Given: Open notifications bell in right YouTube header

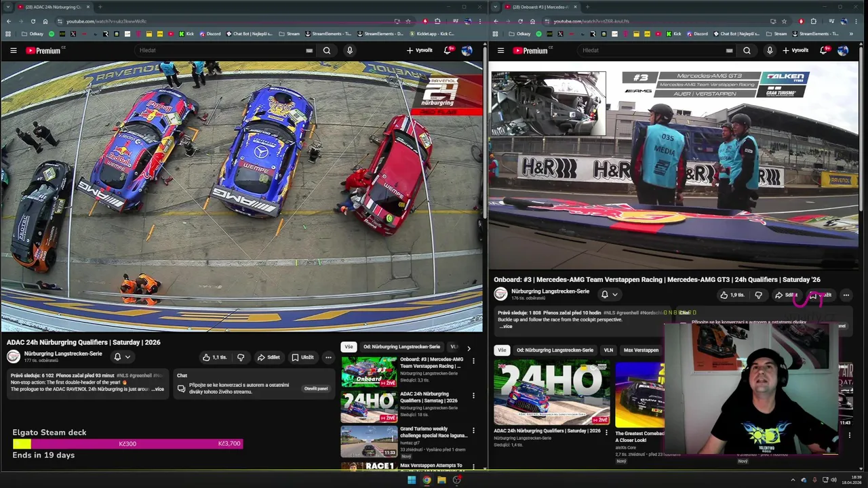Looking at the screenshot, I should (x=824, y=50).
